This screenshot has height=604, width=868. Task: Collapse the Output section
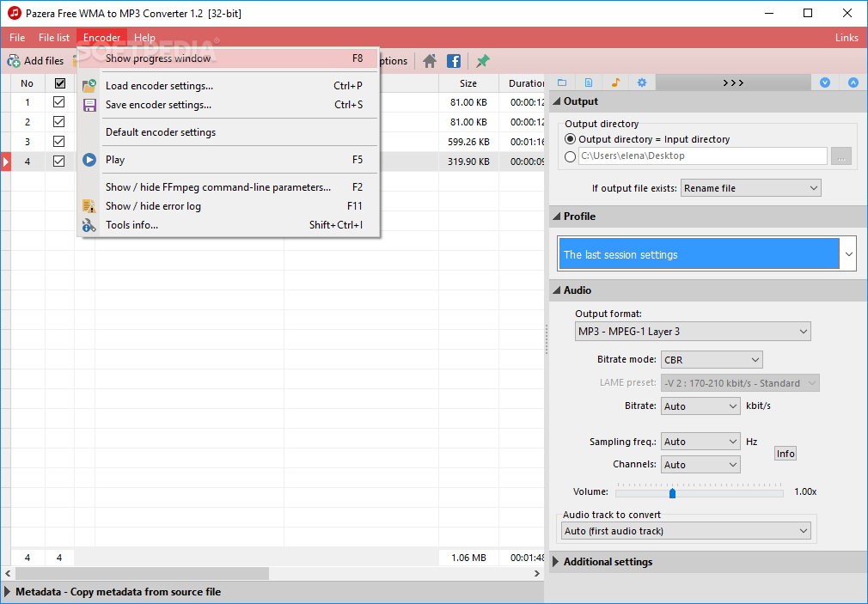click(557, 101)
